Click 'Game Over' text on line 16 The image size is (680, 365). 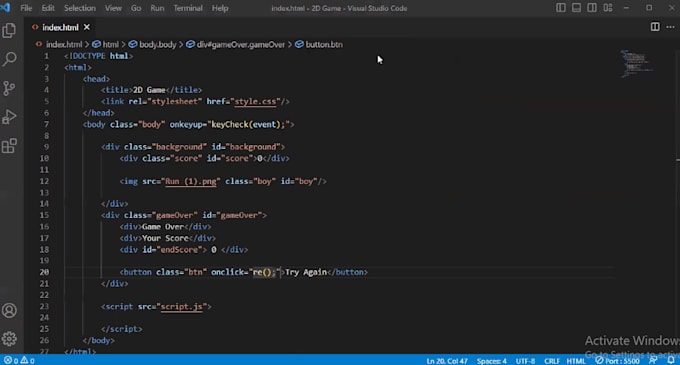163,227
